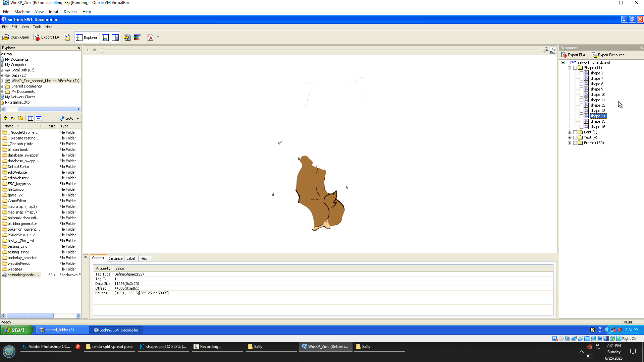Collapse the Shape (11) tree node
The height and width of the screenshot is (362, 644).
[x=569, y=68]
